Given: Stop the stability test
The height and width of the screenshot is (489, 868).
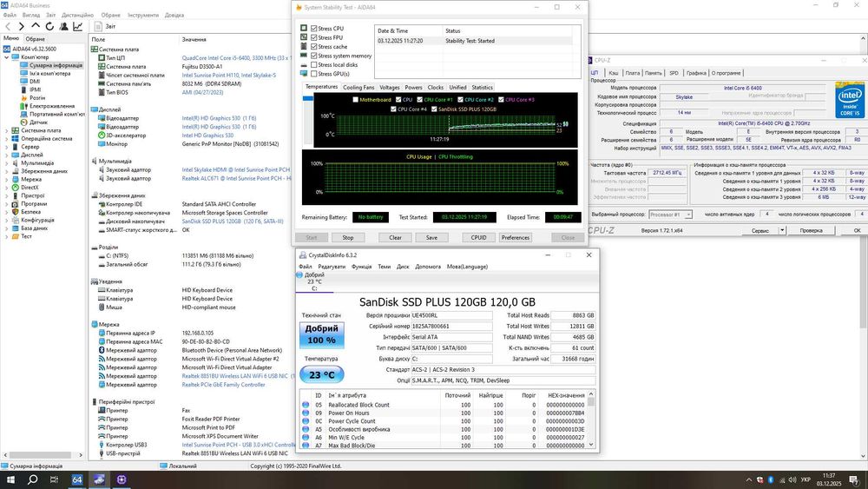Looking at the screenshot, I should [x=348, y=238].
